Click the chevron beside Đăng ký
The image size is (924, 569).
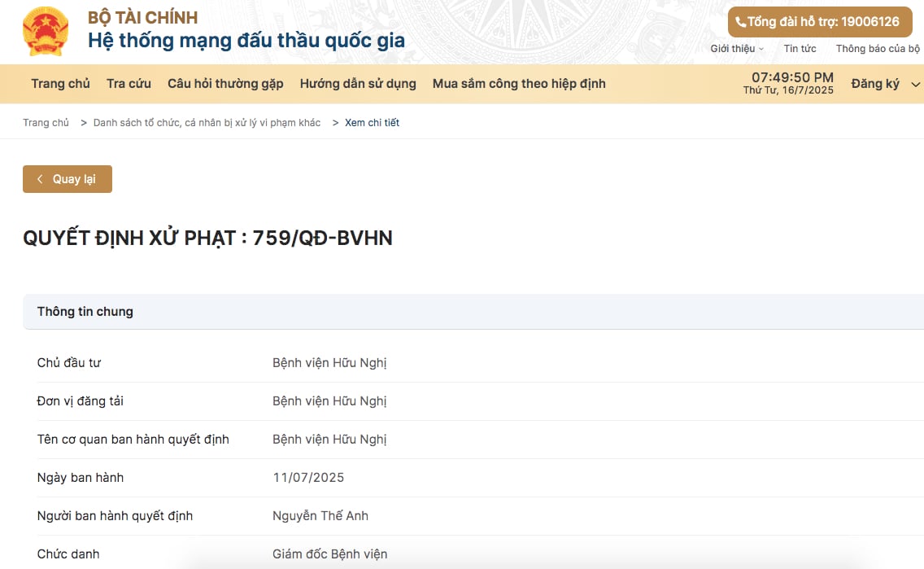[916, 84]
